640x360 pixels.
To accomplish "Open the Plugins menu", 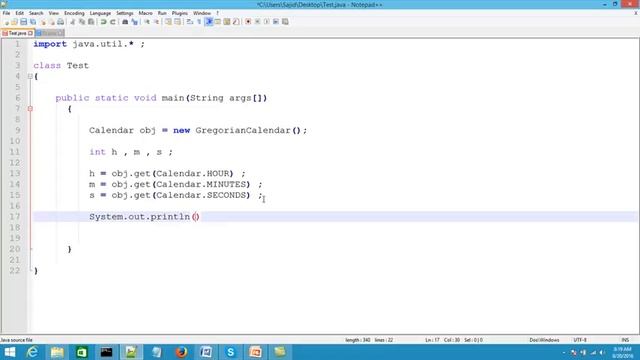I will (180, 13).
